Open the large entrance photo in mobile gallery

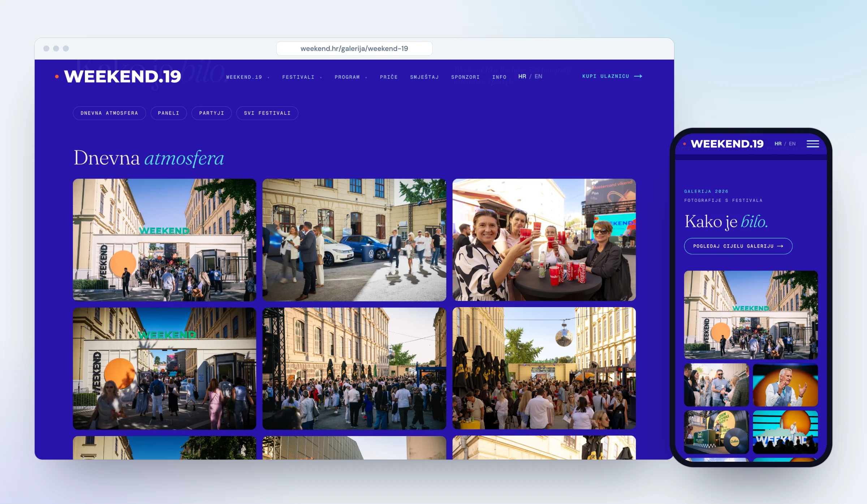751,315
